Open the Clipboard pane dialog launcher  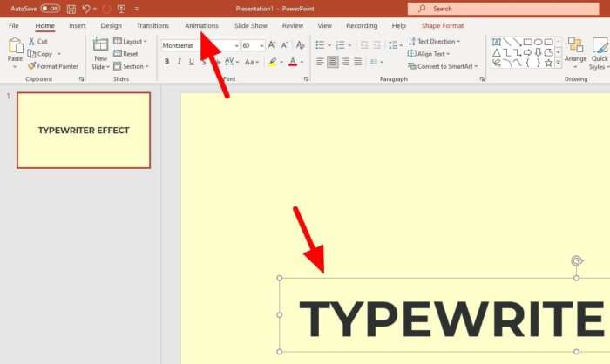pyautogui.click(x=81, y=79)
